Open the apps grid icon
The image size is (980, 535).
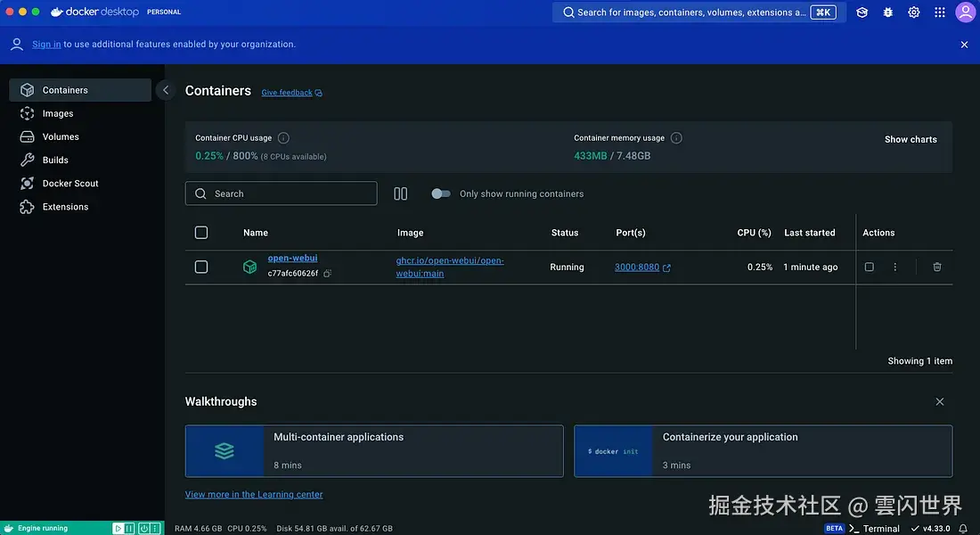point(939,12)
